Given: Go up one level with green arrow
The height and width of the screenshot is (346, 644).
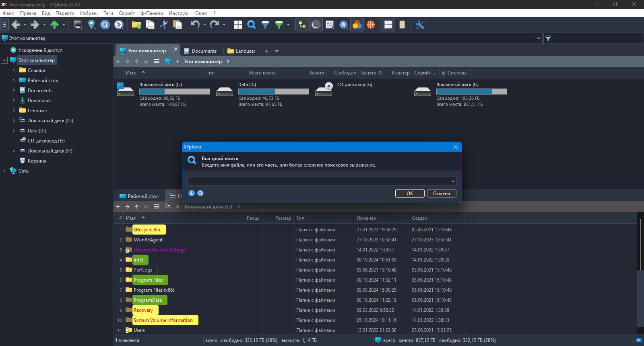Looking at the screenshot, I should (x=54, y=25).
